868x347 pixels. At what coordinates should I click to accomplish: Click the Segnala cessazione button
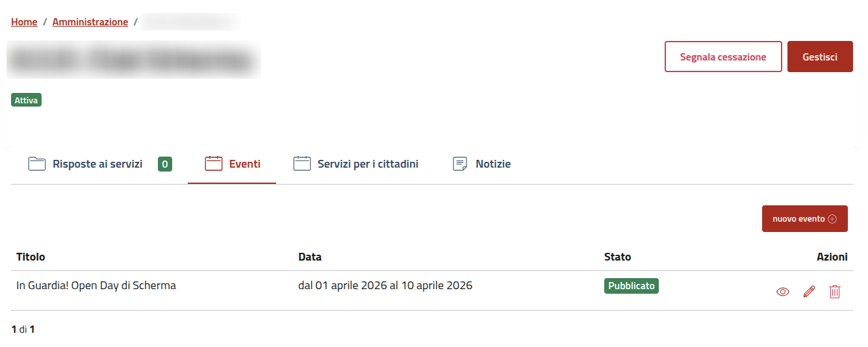click(x=723, y=57)
